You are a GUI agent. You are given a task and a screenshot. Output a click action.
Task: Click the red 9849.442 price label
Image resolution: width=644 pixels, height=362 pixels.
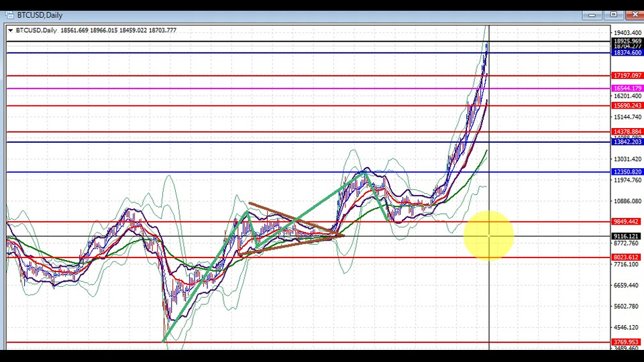pos(626,222)
